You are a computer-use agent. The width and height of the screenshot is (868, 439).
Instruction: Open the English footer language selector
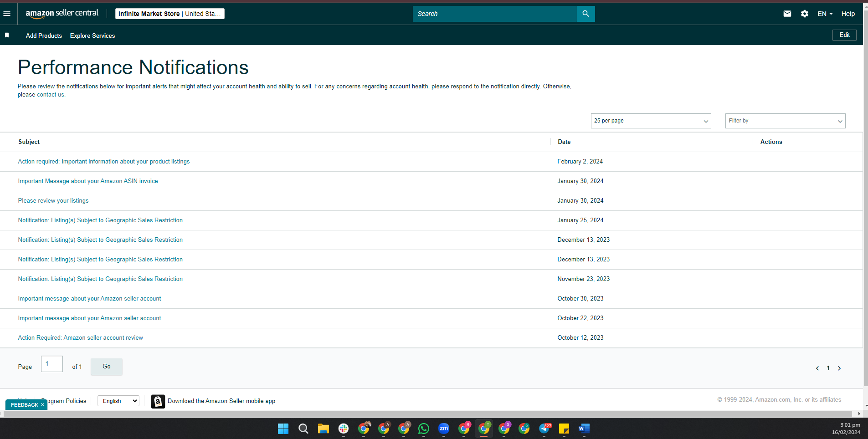click(118, 401)
